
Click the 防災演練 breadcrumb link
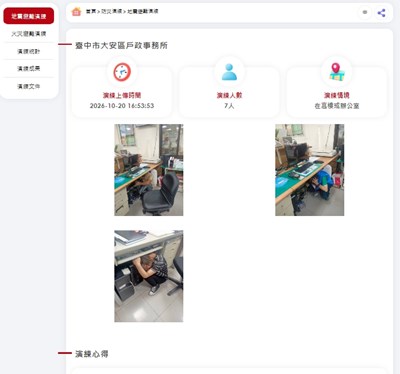tap(111, 11)
